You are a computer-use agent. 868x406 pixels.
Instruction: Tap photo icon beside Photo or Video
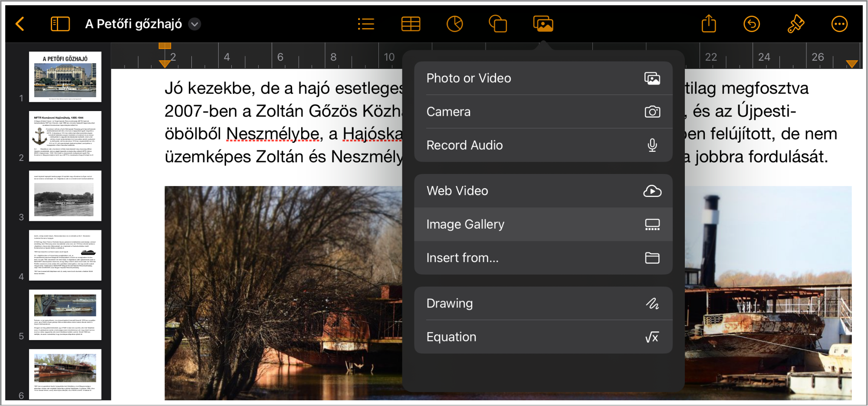point(652,79)
